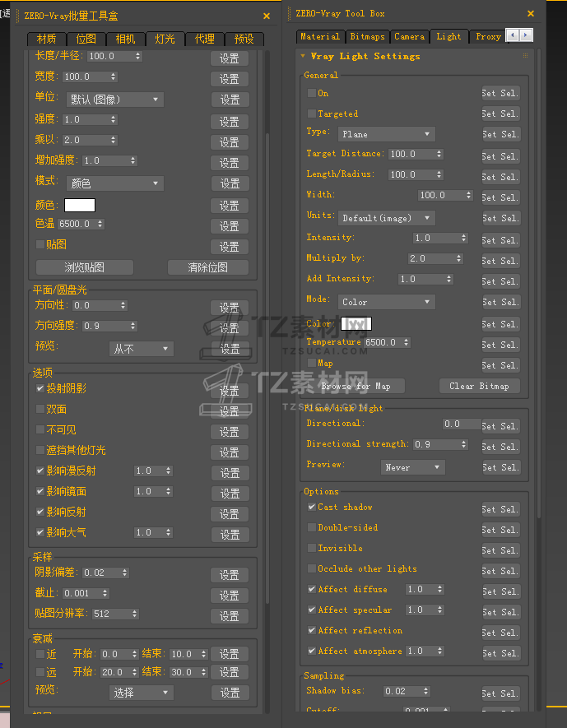567x728 pixels.
Task: Check Occlude other lights
Action: click(x=312, y=568)
